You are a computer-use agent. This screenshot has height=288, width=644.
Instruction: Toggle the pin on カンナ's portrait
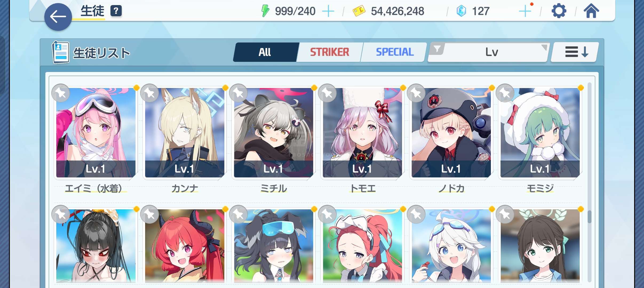pyautogui.click(x=150, y=93)
